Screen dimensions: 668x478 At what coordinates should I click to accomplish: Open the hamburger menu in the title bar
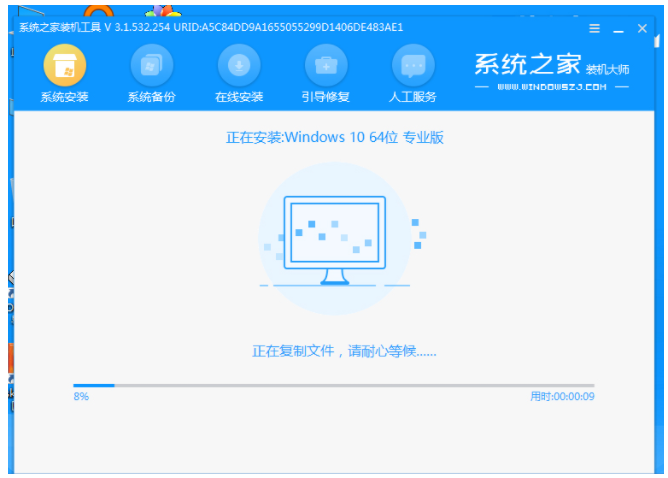tap(594, 29)
